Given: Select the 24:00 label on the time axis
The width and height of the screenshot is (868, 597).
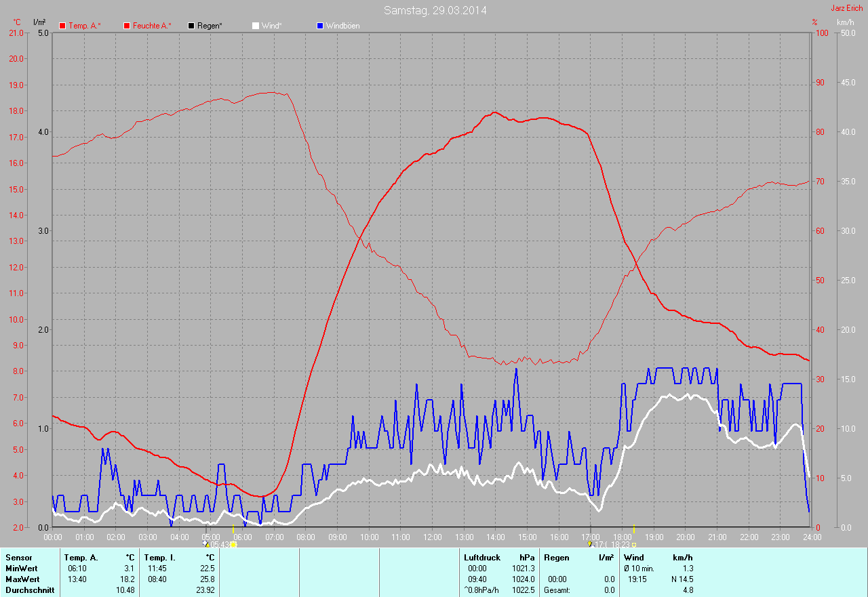Looking at the screenshot, I should (x=812, y=537).
